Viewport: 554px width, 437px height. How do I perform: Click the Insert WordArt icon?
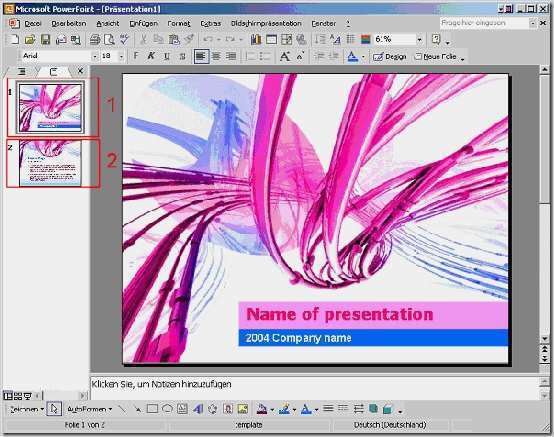198,409
